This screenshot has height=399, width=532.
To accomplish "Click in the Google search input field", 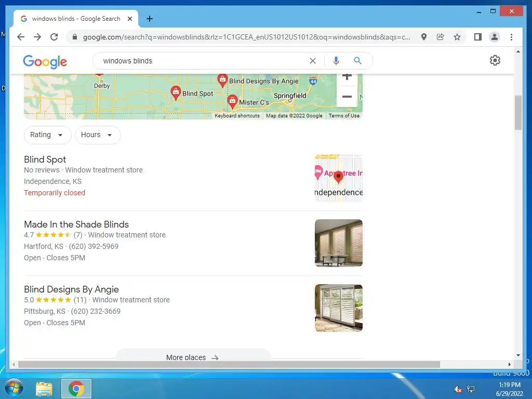I will pyautogui.click(x=204, y=61).
